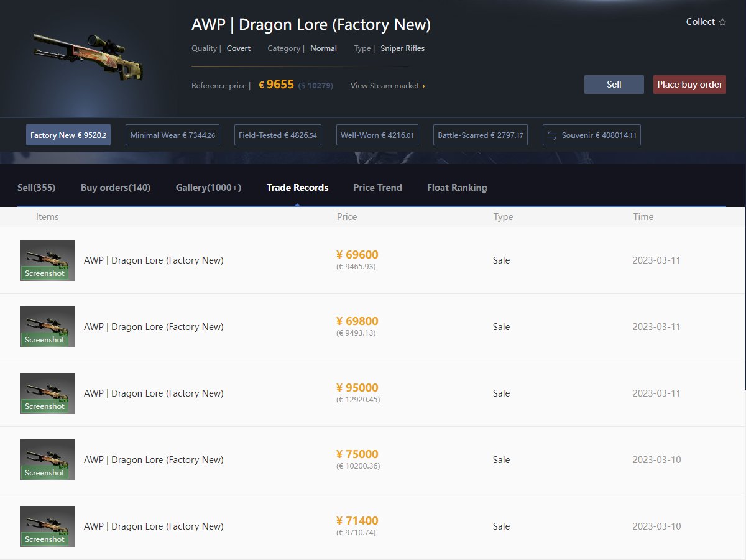This screenshot has width=746, height=560.
Task: Click the Covert quality value
Action: click(x=239, y=48)
